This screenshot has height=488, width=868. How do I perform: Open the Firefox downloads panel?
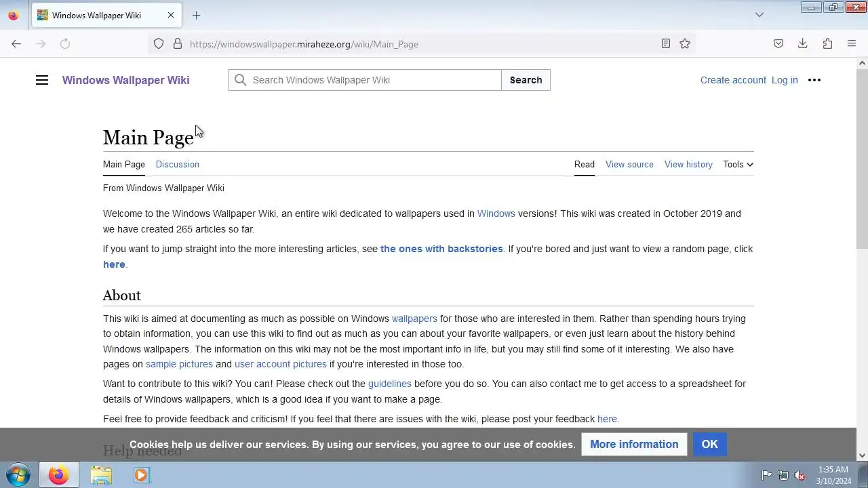coord(803,44)
